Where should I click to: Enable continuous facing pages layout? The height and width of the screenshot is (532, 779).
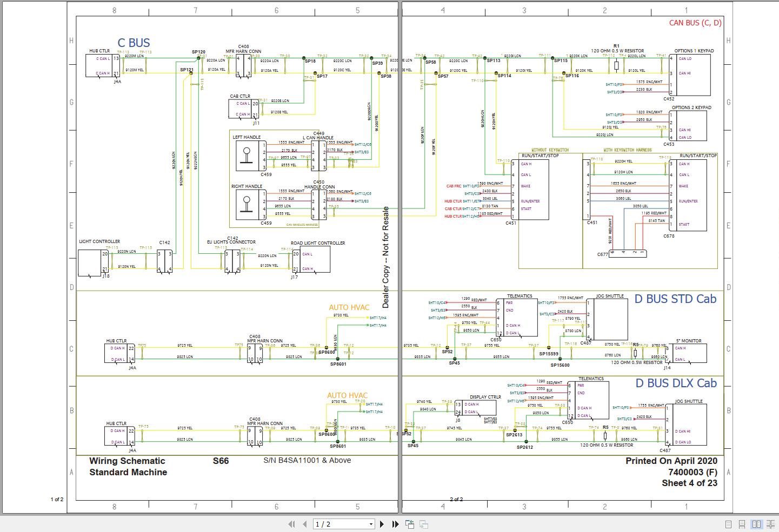click(769, 524)
